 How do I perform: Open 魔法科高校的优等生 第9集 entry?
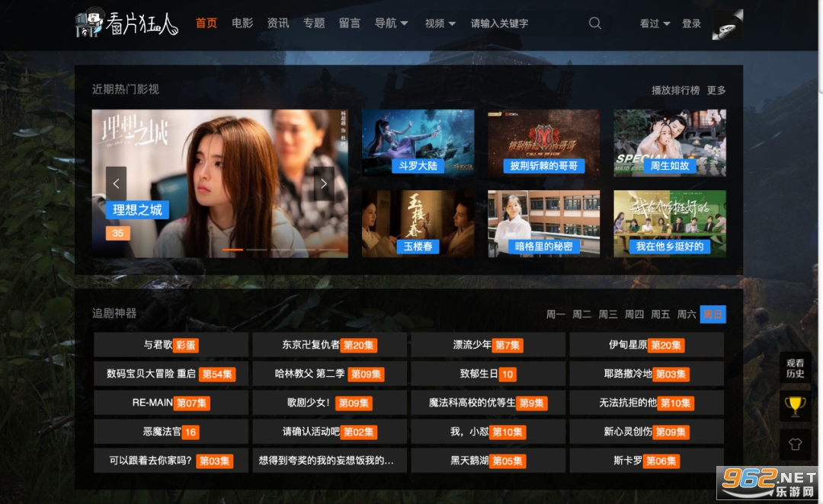coord(488,403)
